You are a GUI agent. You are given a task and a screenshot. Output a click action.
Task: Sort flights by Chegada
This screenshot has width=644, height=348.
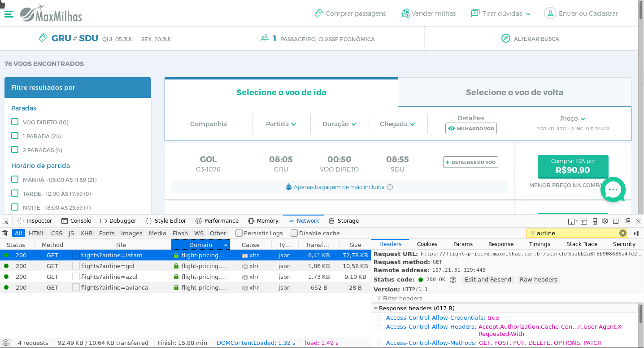coord(397,124)
